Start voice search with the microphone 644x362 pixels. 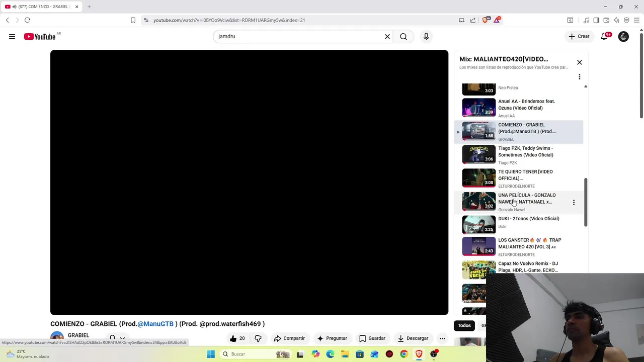coord(426,36)
